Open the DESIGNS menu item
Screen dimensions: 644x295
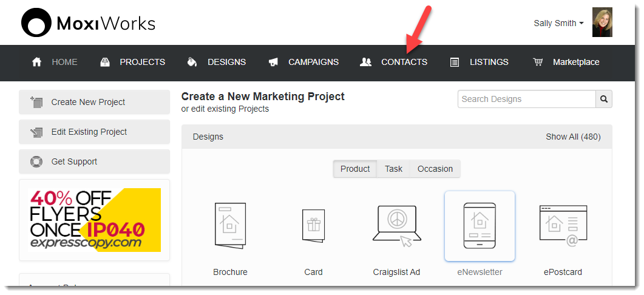tap(227, 63)
